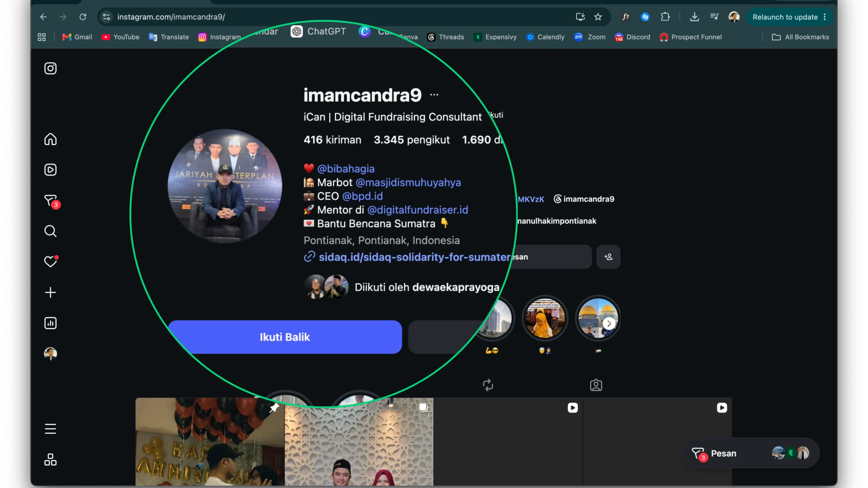Image resolution: width=868 pixels, height=488 pixels.
Task: Show Chrome downloads
Action: [694, 17]
